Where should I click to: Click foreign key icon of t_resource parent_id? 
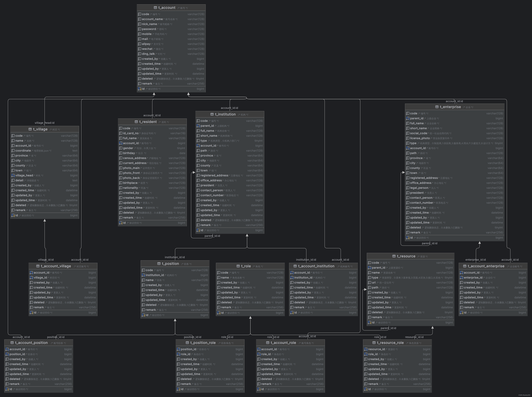tap(369, 268)
